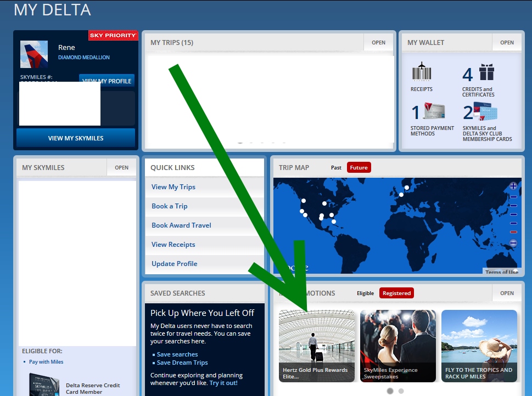The height and width of the screenshot is (396, 532).
Task: Open the Stored Payment Methods card icon
Action: click(434, 112)
